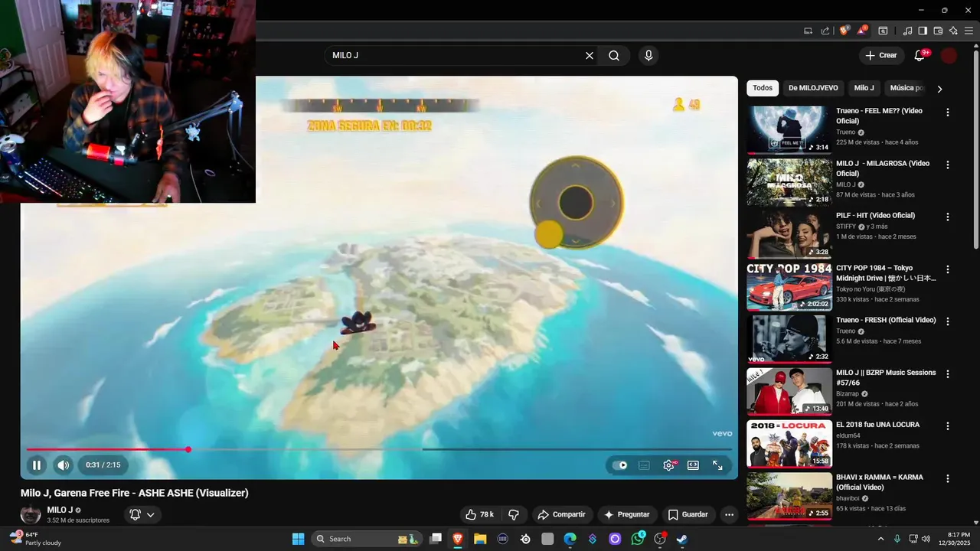Click the install or cast screen icon
This screenshot has height=551, width=980.
point(808,31)
